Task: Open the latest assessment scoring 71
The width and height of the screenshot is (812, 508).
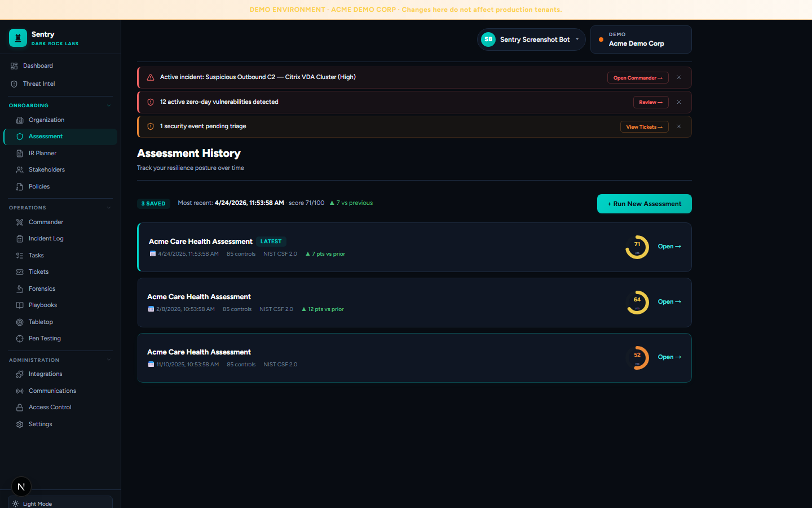Action: [x=669, y=247]
